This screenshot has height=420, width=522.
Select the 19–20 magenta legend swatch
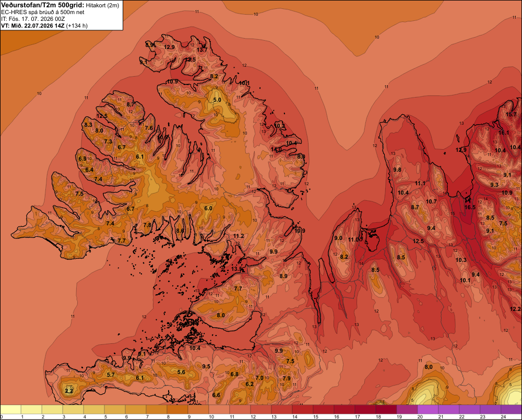point(407,410)
